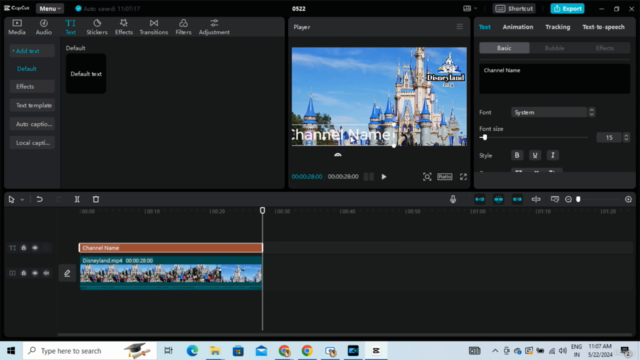The image size is (640, 360).
Task: Open Text template in the sidebar
Action: tap(32, 105)
